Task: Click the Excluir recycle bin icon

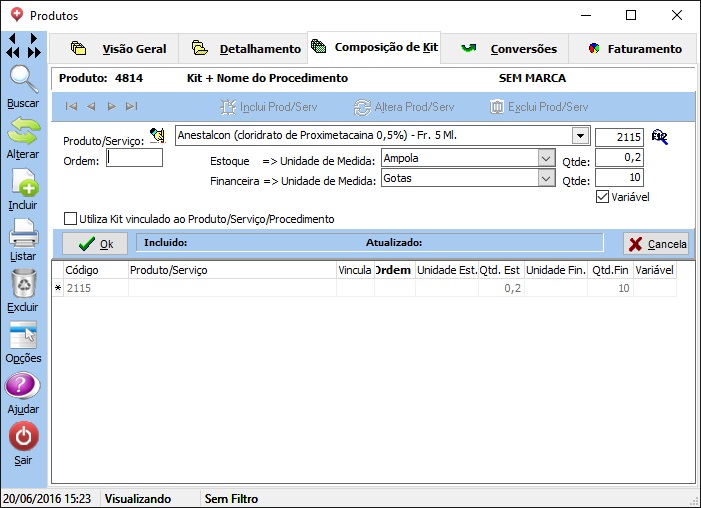Action: click(23, 285)
